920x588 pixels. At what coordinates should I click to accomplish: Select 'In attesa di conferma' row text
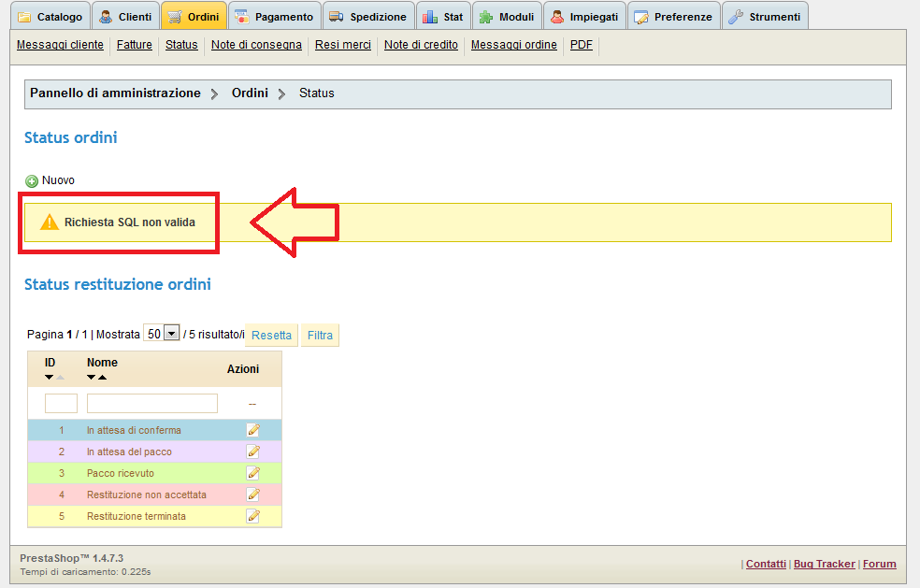(134, 430)
